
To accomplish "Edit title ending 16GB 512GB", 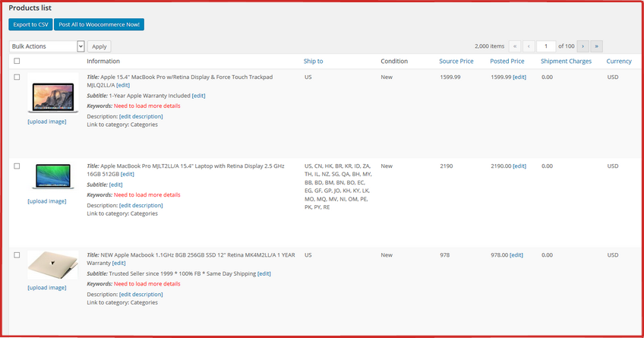I will pyautogui.click(x=128, y=174).
